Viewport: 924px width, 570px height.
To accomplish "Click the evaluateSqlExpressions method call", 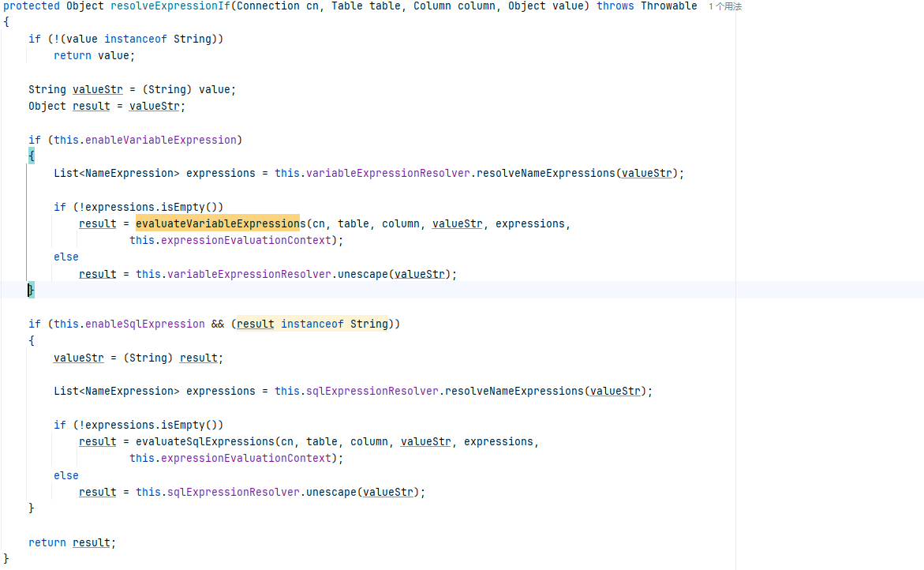I will click(204, 441).
